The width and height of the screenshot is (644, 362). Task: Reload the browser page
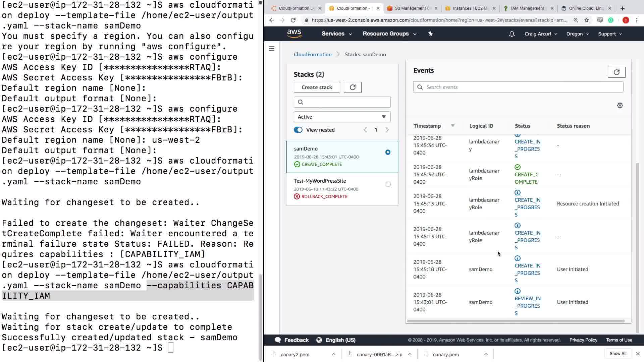293,20
